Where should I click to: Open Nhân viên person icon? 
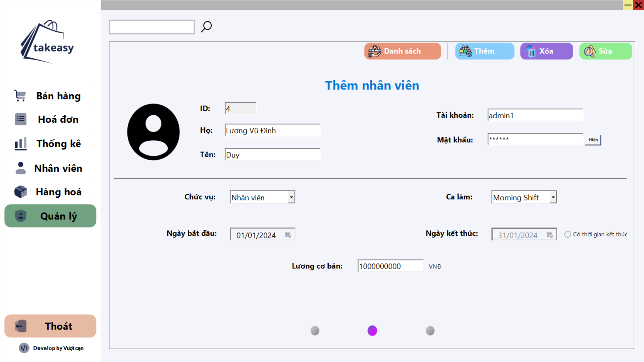(x=20, y=168)
